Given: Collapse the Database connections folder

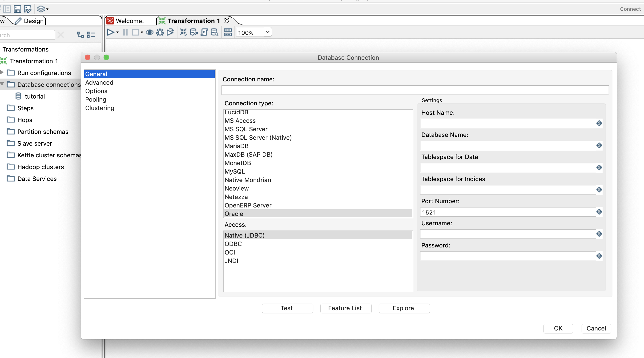Looking at the screenshot, I should [2, 84].
